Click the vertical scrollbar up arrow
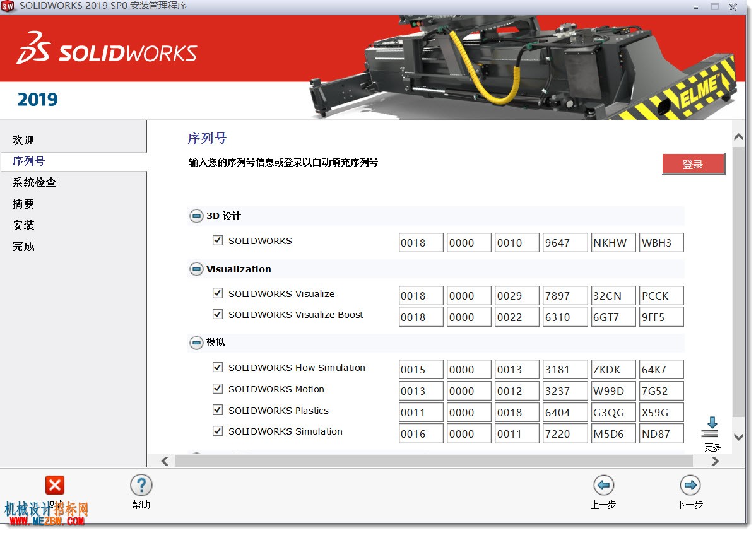 click(738, 138)
